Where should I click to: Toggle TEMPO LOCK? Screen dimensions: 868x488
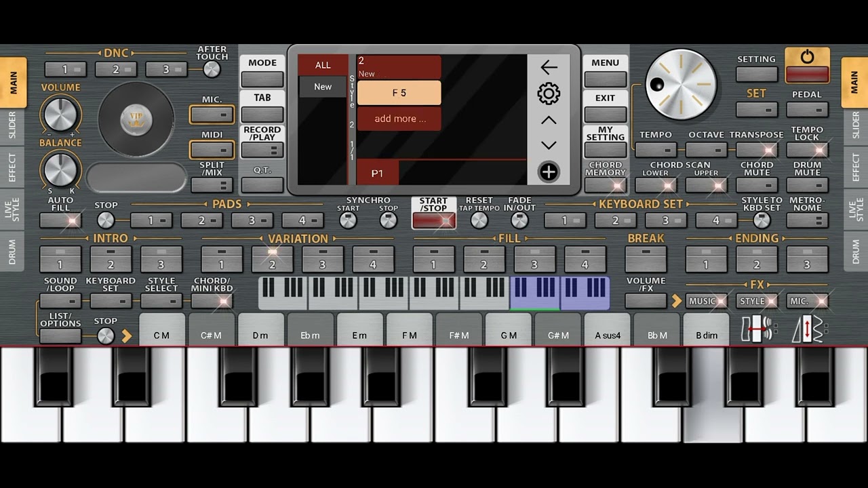[x=807, y=150]
